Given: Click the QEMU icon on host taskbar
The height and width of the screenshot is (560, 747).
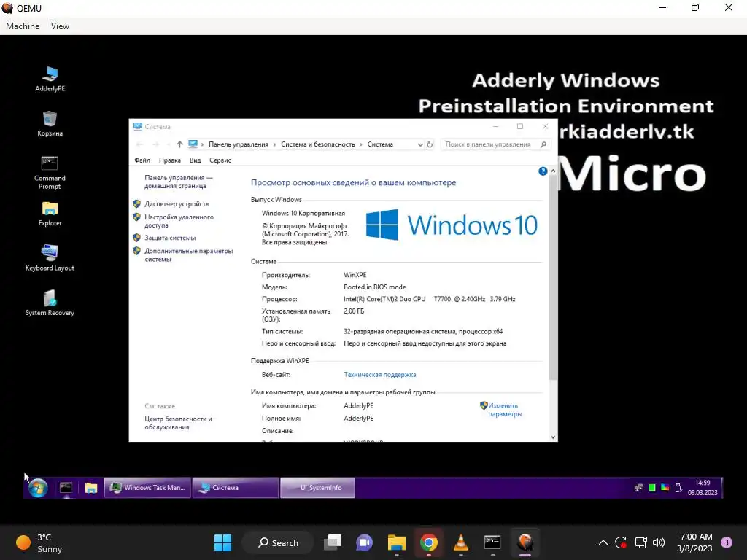Looking at the screenshot, I should click(525, 542).
